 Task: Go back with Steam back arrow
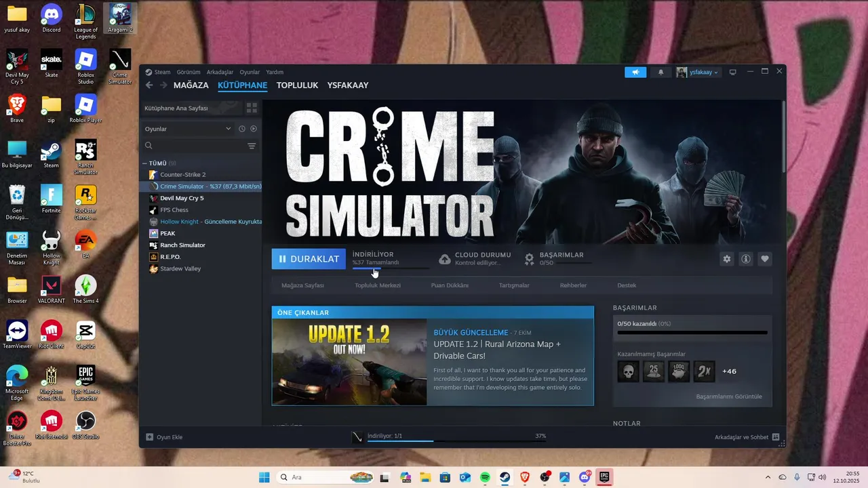(149, 85)
